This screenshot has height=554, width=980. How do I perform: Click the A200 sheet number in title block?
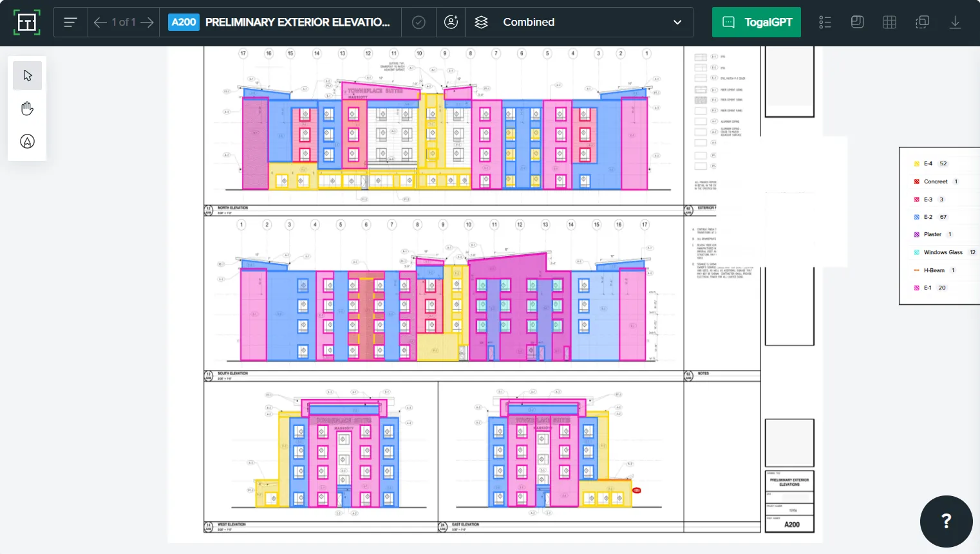click(x=792, y=525)
